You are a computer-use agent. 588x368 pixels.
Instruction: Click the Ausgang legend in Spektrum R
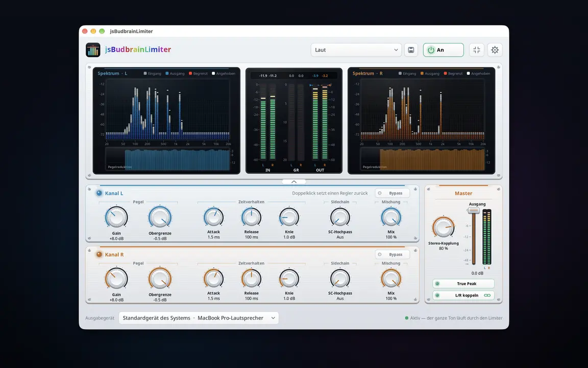pos(430,74)
